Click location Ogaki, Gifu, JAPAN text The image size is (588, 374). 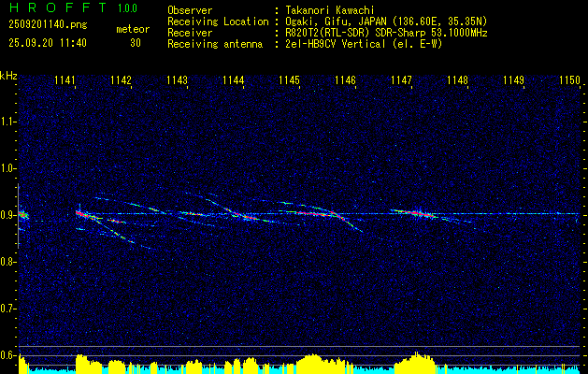click(x=386, y=22)
